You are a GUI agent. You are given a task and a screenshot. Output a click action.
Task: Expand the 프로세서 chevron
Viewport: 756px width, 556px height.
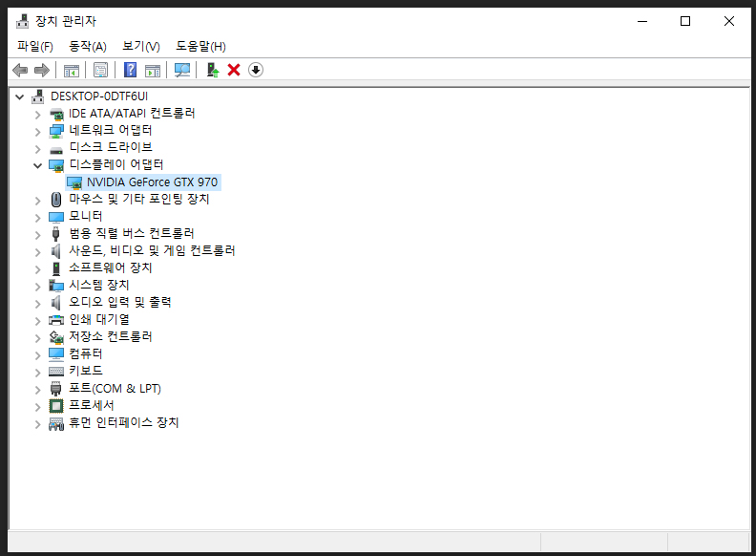click(37, 407)
